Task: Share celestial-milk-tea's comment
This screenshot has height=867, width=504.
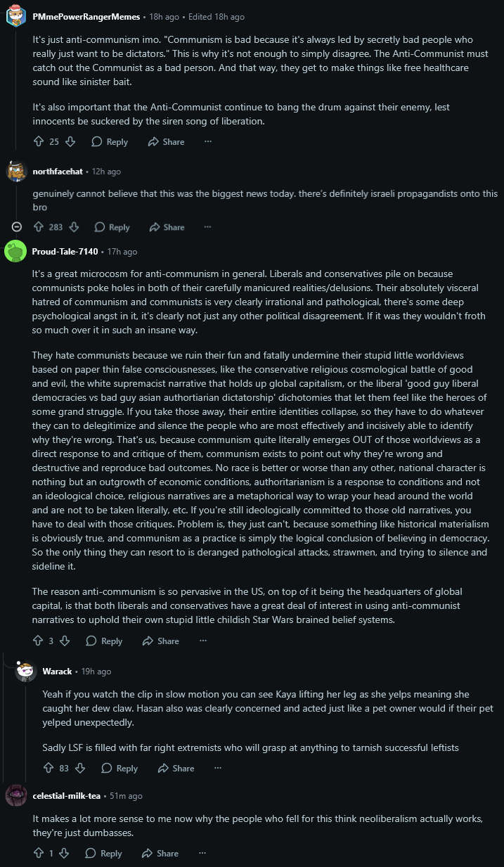Action: [160, 853]
